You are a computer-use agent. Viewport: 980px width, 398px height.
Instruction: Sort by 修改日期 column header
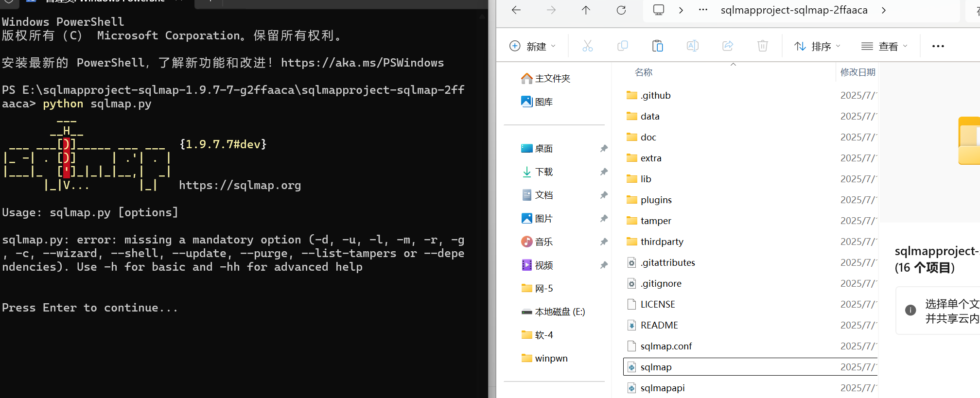pyautogui.click(x=858, y=72)
